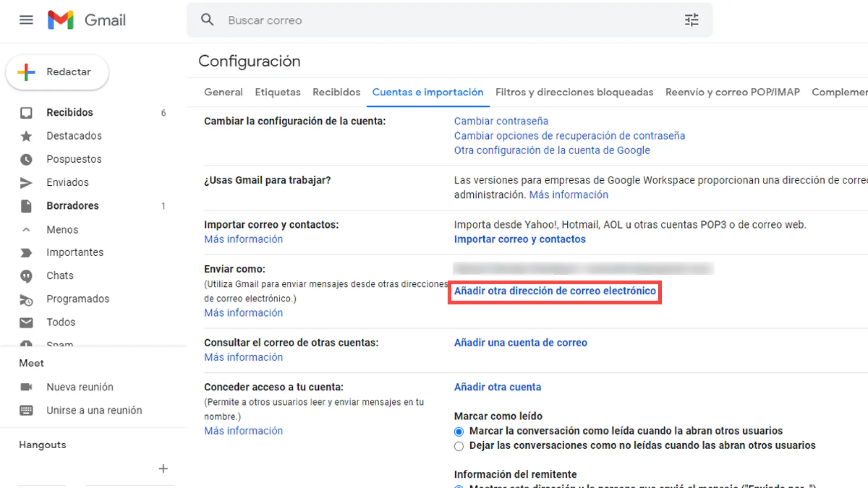
Task: Click the Destacados star icon
Action: 26,136
